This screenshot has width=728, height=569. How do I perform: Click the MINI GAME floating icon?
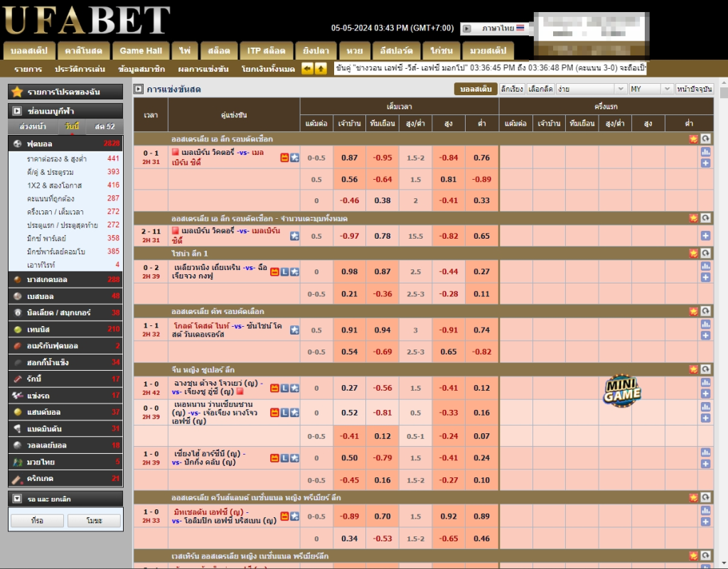coord(621,391)
